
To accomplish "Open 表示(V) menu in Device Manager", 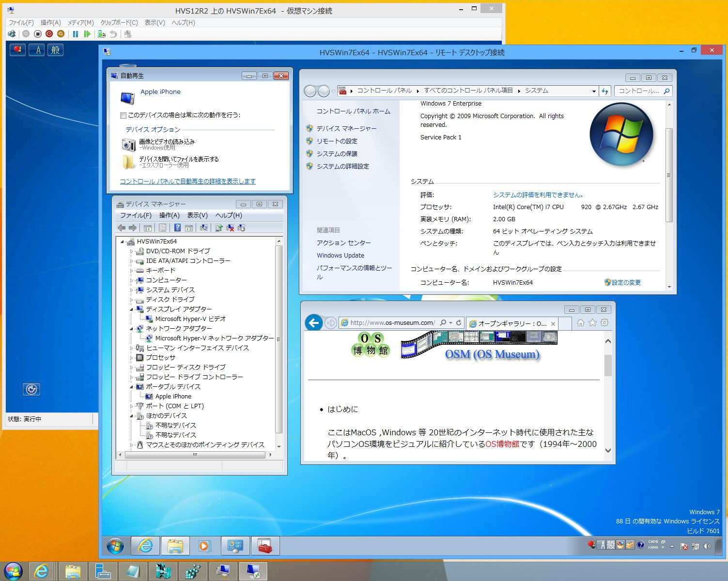I will pos(197,215).
